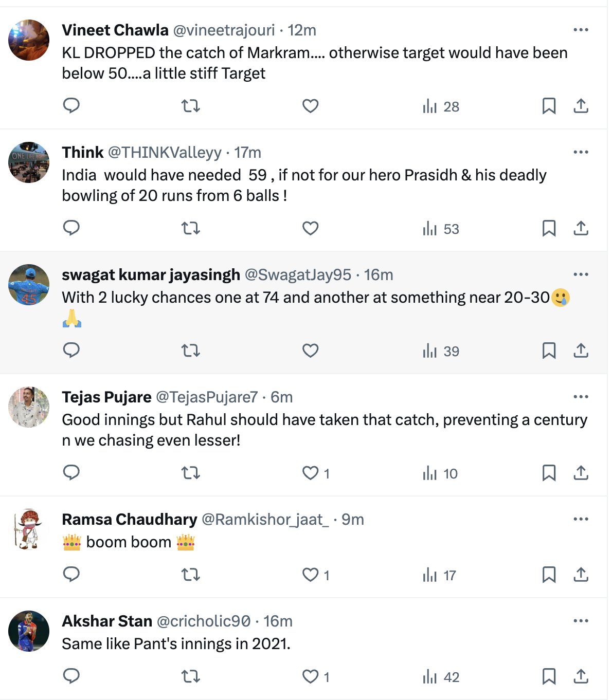
Task: Reply to Akshar Stan's Pant innings tweet
Action: pos(71,676)
